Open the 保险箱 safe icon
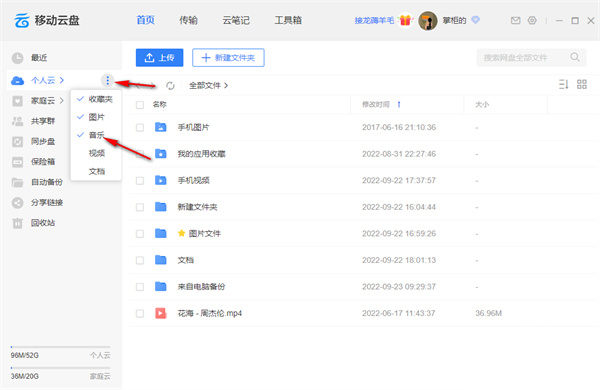The height and width of the screenshot is (390, 600). (17, 162)
